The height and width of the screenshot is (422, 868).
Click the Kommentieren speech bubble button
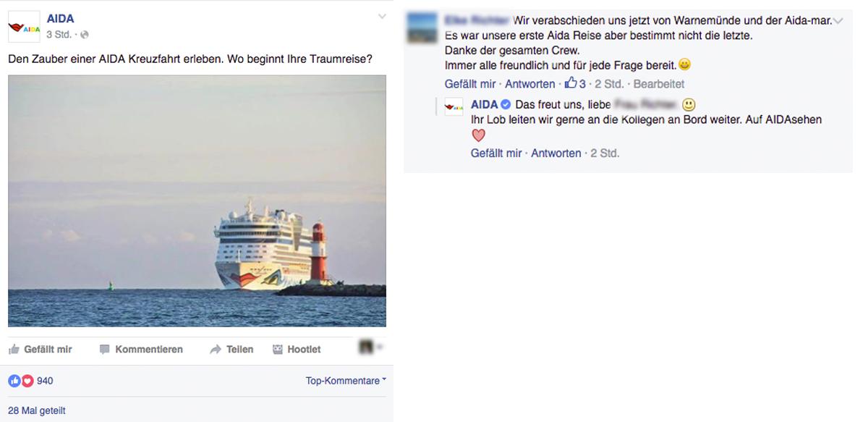[x=141, y=350]
